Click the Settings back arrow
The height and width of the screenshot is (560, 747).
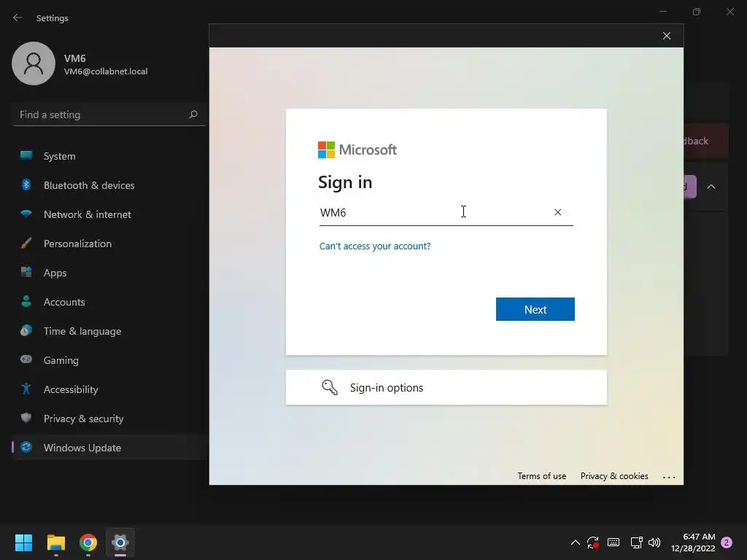[18, 17]
